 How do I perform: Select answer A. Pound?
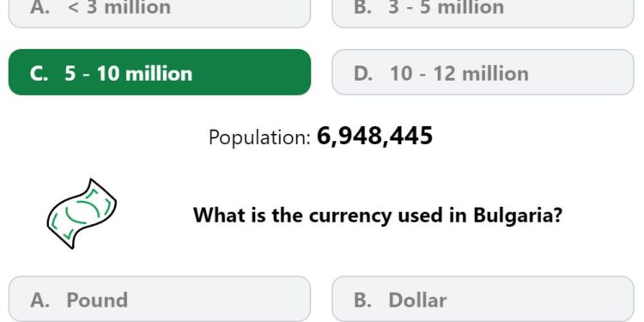tap(160, 299)
